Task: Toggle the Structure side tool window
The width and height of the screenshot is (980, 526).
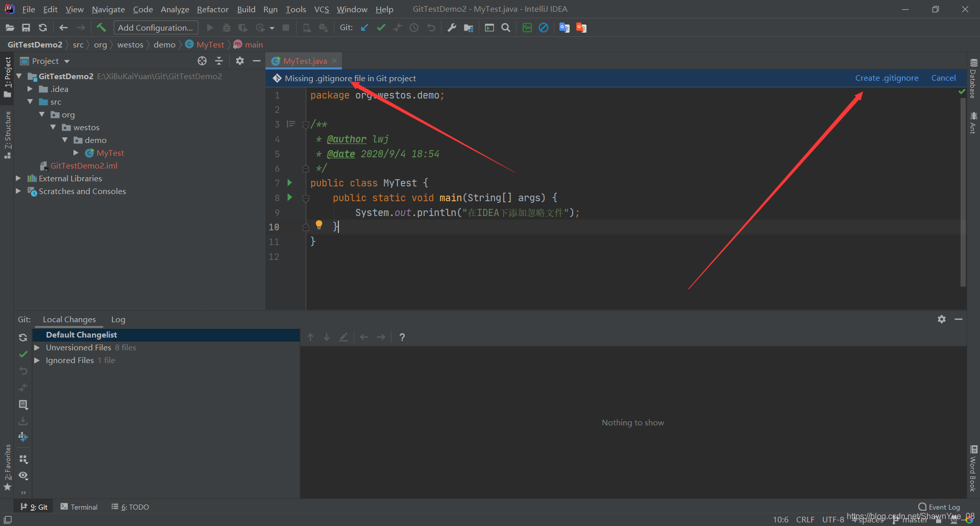Action: (7, 135)
